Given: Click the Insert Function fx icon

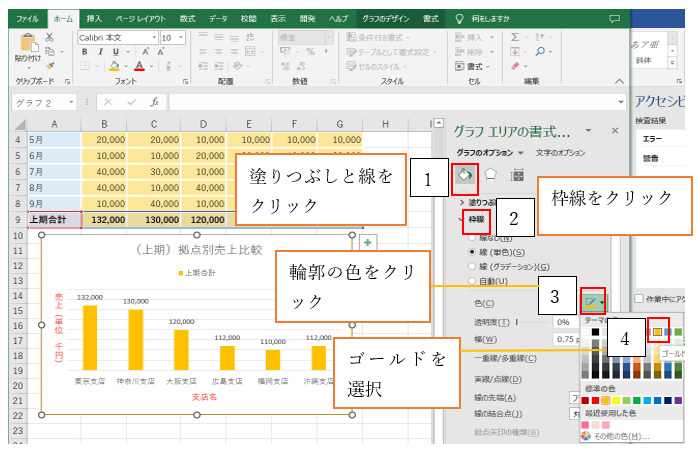Looking at the screenshot, I should [x=155, y=102].
